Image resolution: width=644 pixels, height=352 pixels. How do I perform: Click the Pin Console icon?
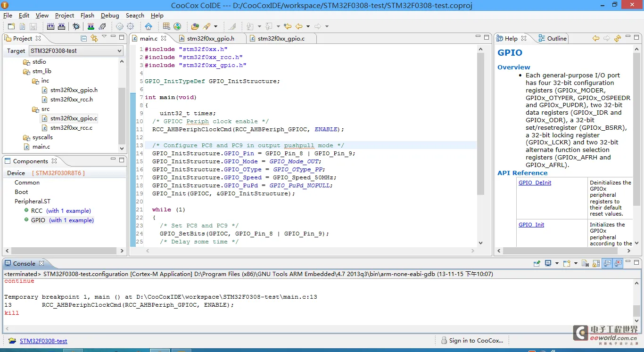[x=537, y=263]
